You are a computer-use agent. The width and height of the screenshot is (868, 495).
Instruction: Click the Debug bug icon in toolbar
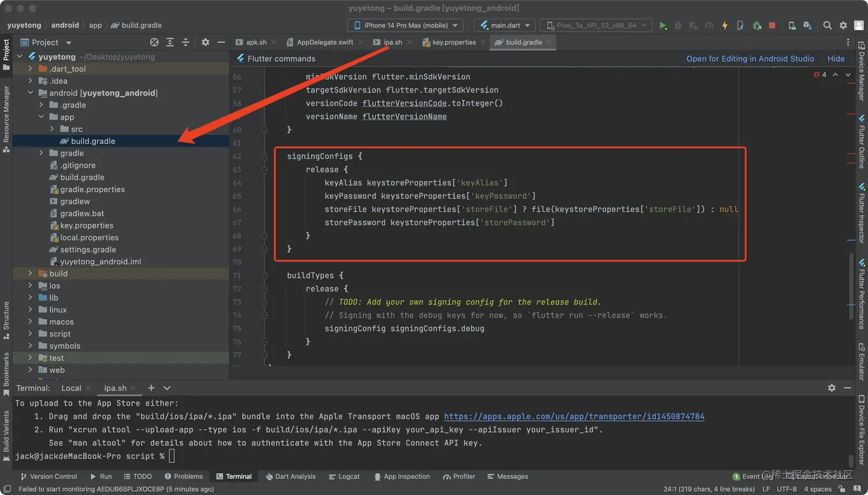point(678,25)
